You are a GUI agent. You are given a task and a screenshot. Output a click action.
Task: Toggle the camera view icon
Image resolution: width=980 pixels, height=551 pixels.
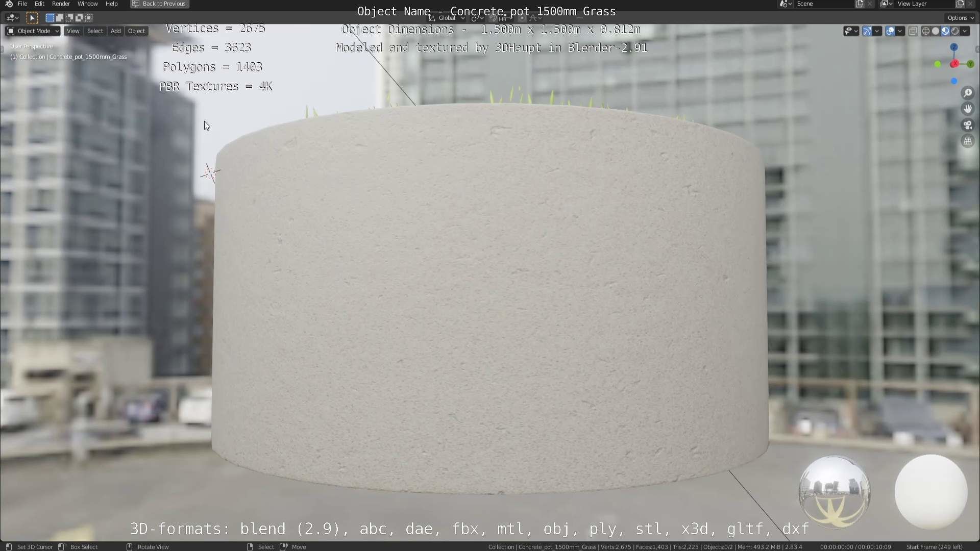968,125
